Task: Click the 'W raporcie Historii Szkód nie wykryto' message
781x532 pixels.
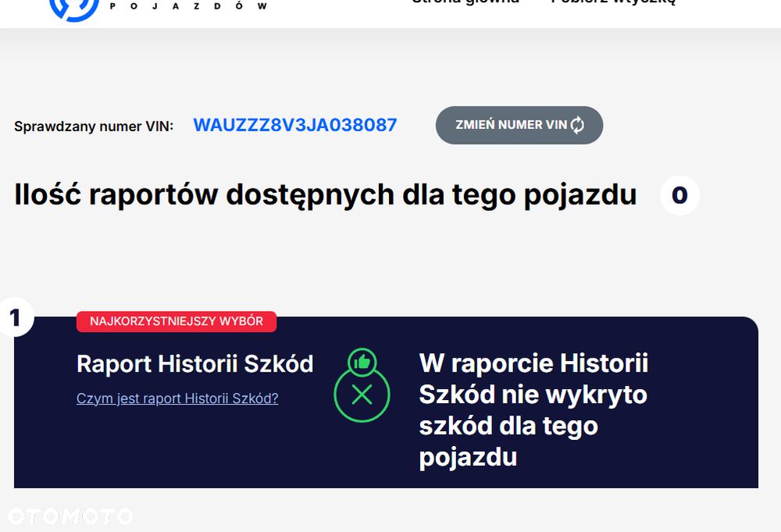Action: [x=533, y=410]
